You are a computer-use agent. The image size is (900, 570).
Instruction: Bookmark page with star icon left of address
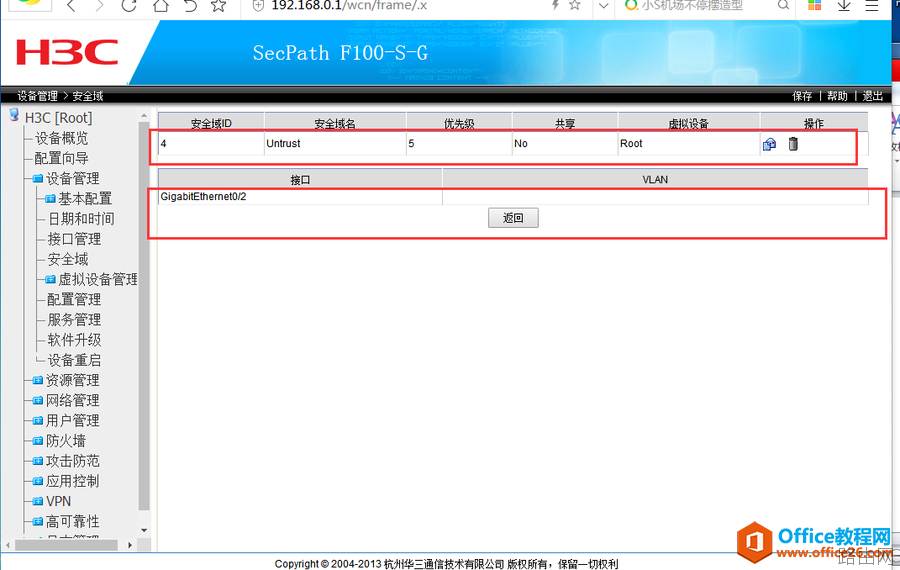click(x=219, y=6)
